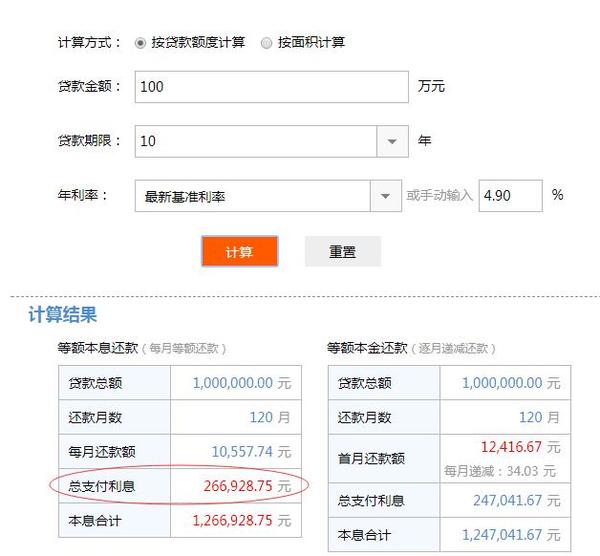Open the 贷款期限 dropdown arrow
The image size is (600, 556).
tap(392, 141)
